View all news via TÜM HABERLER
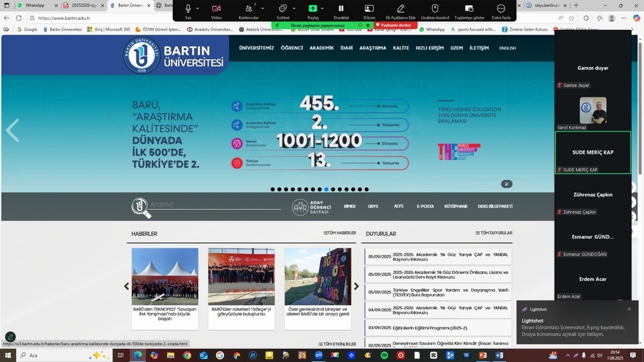Image resolution: width=644 pixels, height=362 pixels. click(340, 233)
